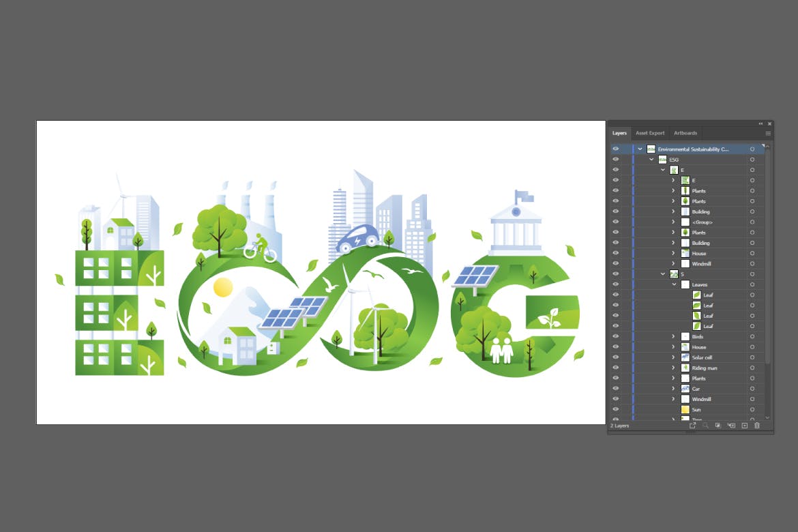This screenshot has width=798, height=532.
Task: Collapse the Leaves group
Action: [x=673, y=284]
